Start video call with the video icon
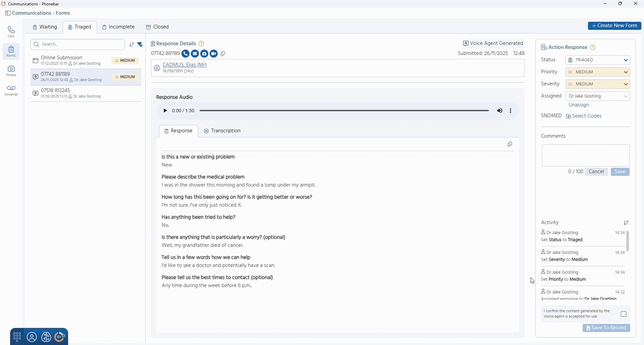The width and height of the screenshot is (644, 345). coord(214,54)
